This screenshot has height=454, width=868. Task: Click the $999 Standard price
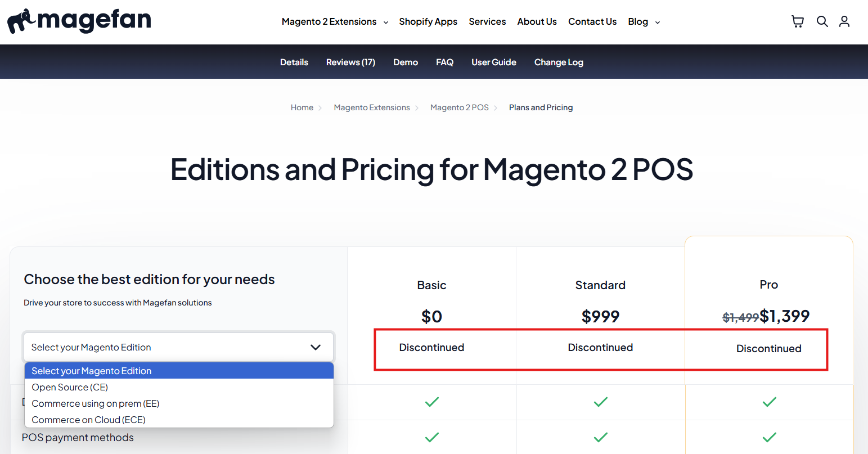(600, 316)
